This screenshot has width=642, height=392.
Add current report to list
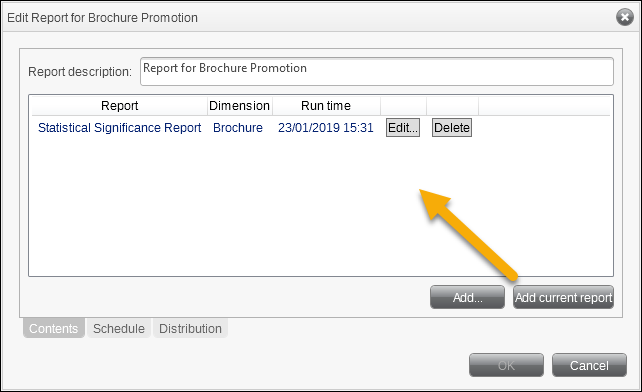(563, 297)
